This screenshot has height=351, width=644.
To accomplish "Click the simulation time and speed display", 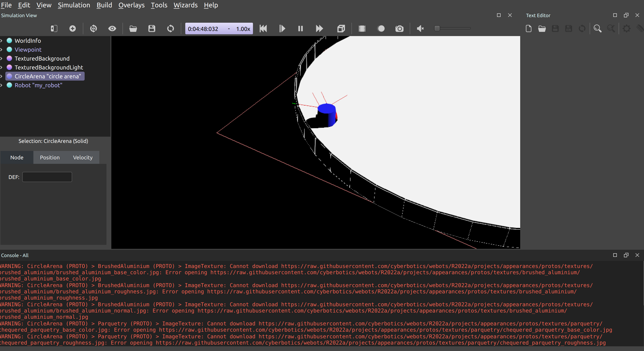I will coord(219,28).
